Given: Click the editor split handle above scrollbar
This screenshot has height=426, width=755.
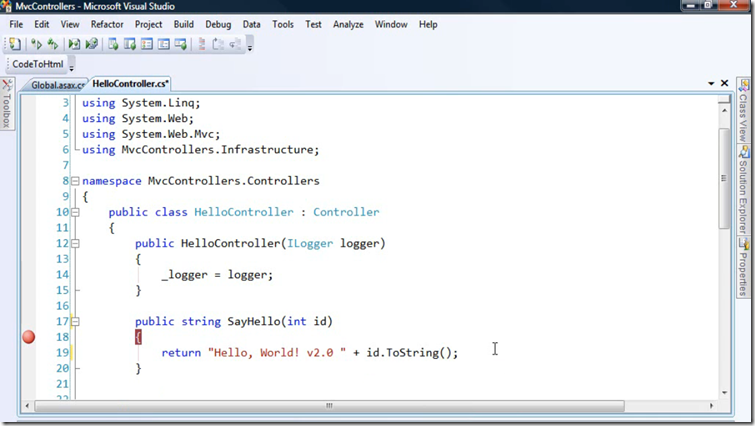Looking at the screenshot, I should [724, 100].
